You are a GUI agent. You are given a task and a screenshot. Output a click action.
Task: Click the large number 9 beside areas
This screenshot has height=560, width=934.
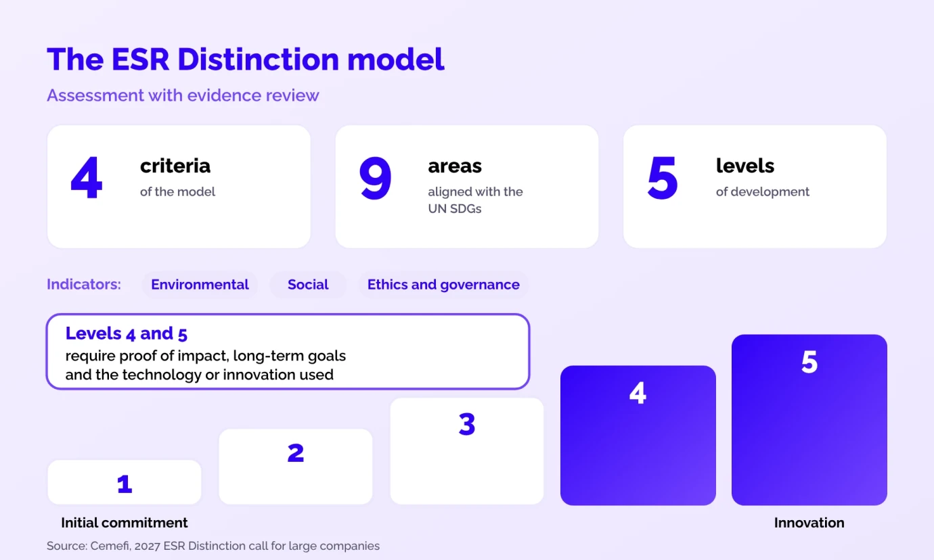coord(375,179)
